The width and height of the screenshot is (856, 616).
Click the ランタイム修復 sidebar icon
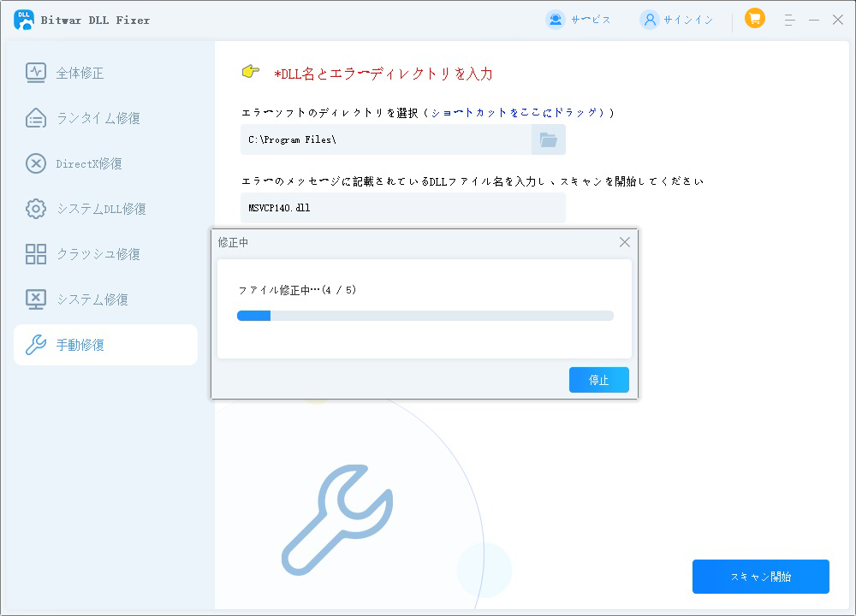point(36,118)
